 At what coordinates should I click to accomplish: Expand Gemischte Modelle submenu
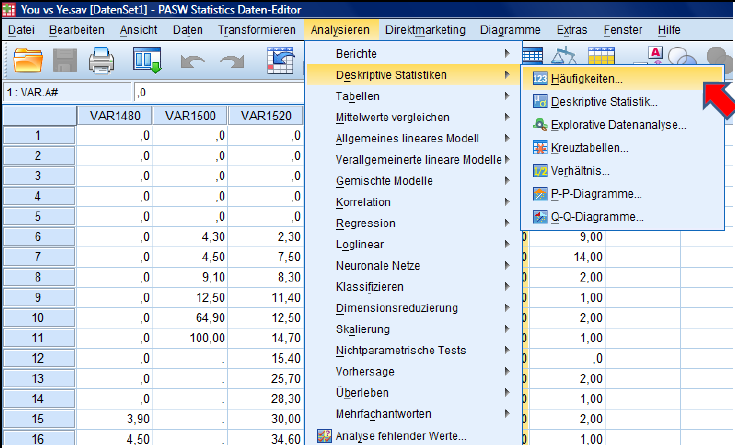(414, 181)
